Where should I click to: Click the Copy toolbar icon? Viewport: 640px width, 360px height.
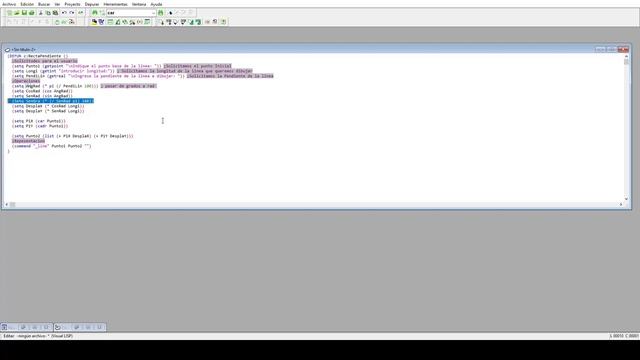[x=48, y=13]
